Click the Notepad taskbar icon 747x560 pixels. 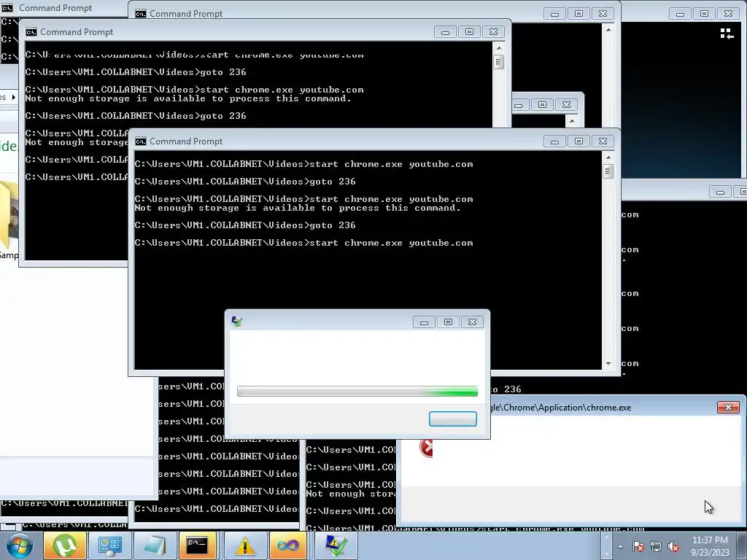tap(155, 545)
